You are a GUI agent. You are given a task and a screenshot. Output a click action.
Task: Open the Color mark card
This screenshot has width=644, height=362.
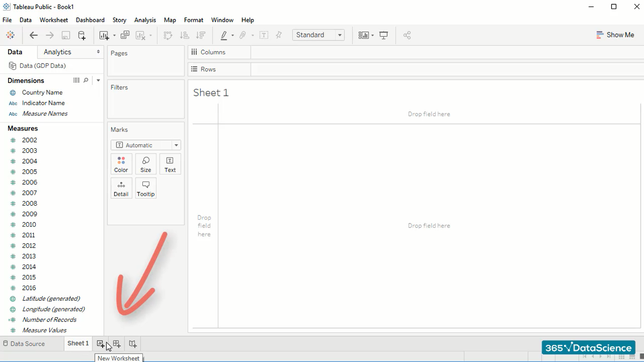[x=121, y=164]
